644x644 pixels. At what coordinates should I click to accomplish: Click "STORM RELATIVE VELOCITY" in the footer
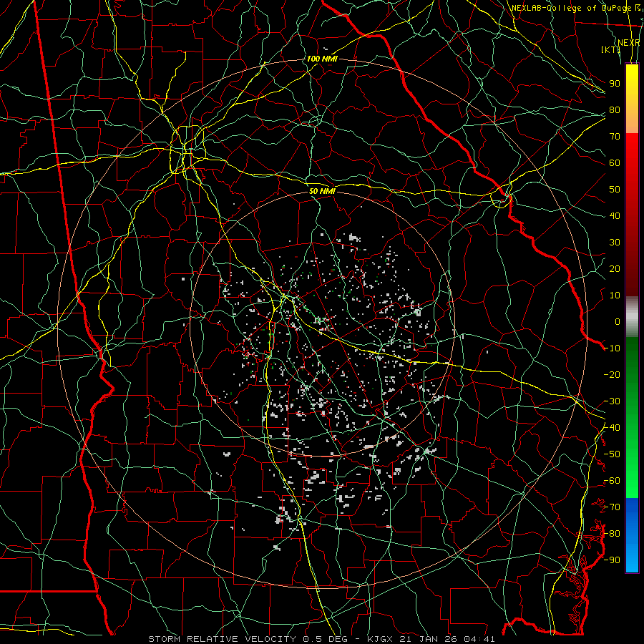[224, 639]
